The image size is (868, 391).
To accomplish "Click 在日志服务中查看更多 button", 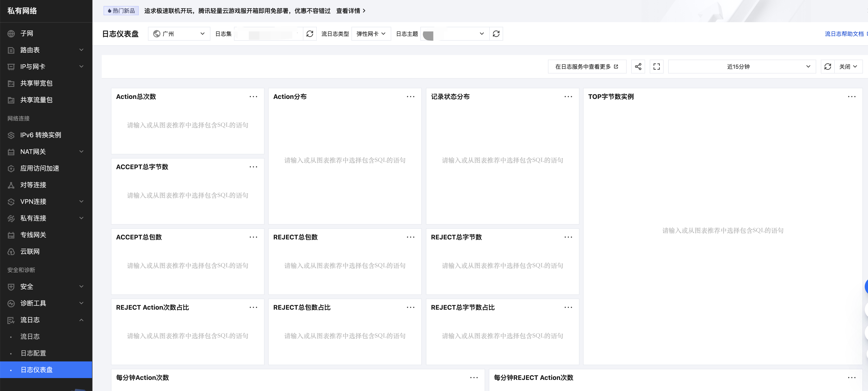I will pos(587,67).
